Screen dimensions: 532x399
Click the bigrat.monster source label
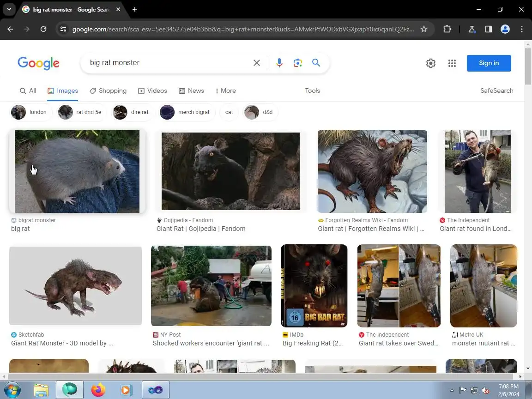tap(37, 220)
